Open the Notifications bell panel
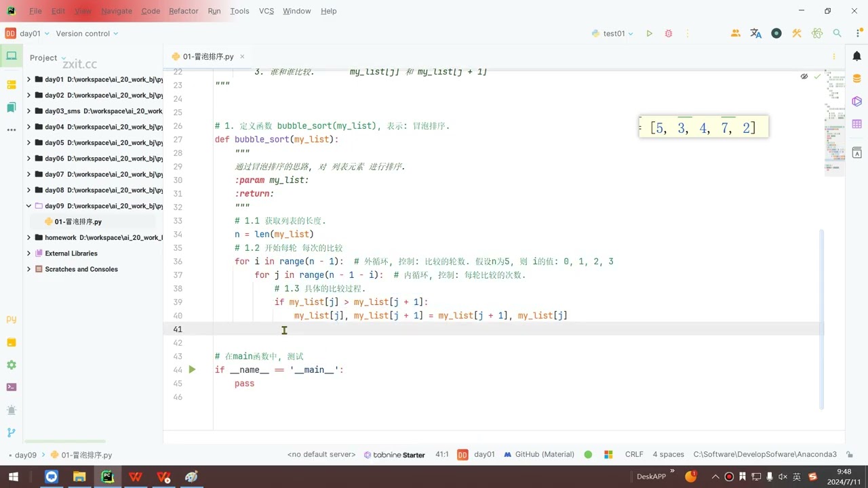868x488 pixels. (857, 56)
